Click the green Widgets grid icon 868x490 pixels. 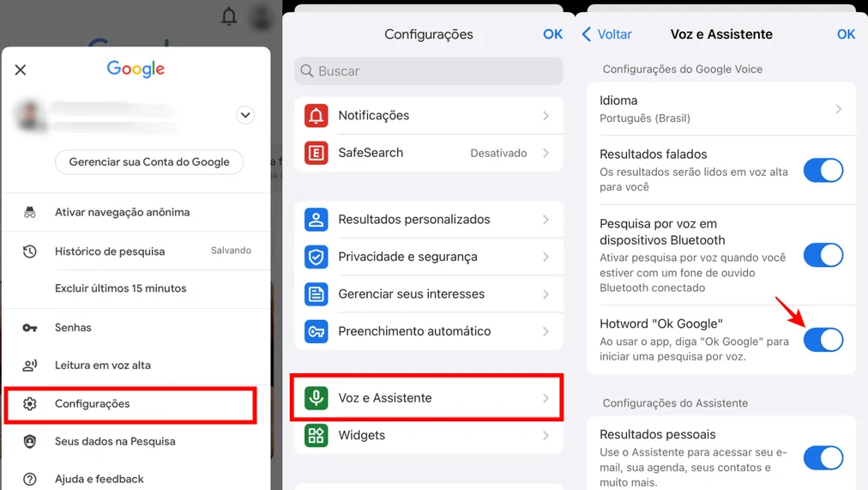click(x=316, y=435)
